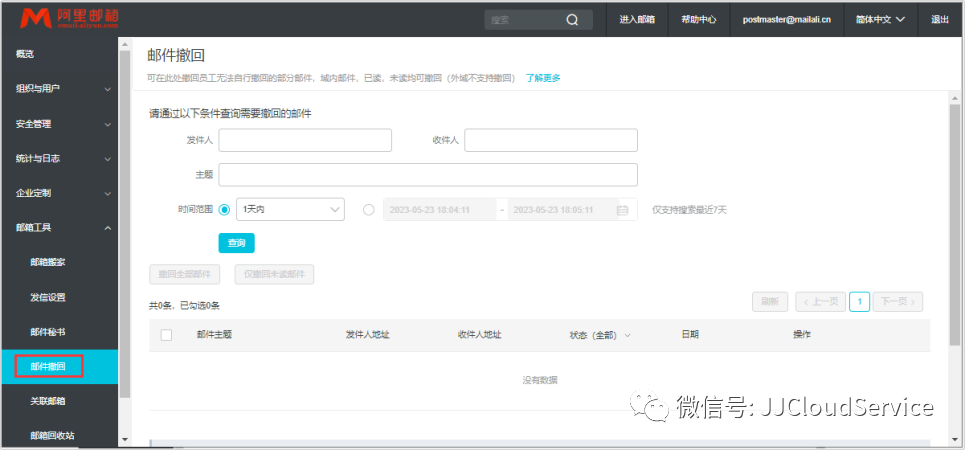Open the calendar date picker icon
Screen dimensions: 965x450
tap(623, 210)
